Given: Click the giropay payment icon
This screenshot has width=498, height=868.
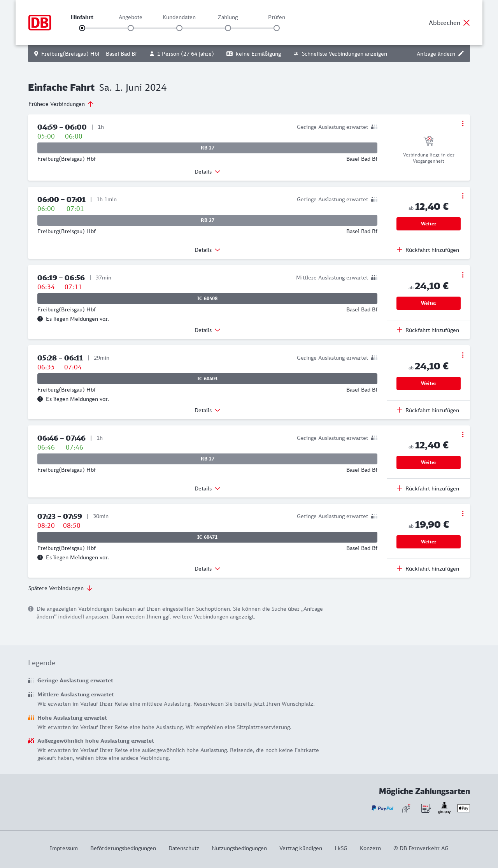Looking at the screenshot, I should (444, 808).
